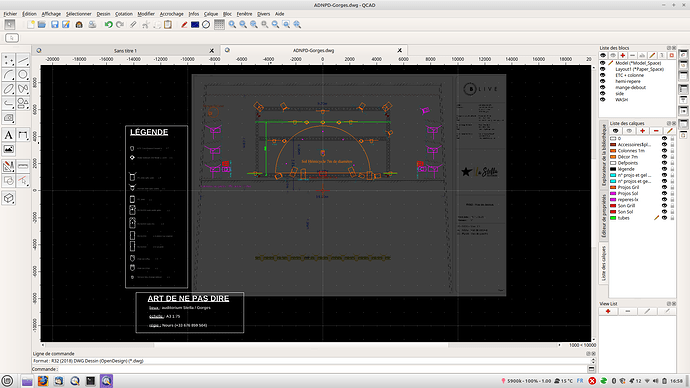Switch to the 'Sans titre 1' tab

[125, 51]
